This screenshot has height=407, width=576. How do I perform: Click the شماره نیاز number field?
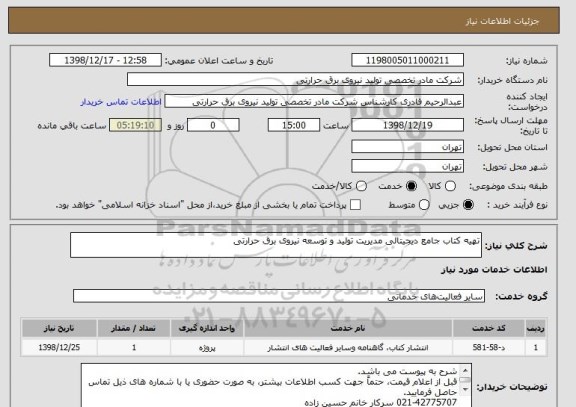[407, 60]
